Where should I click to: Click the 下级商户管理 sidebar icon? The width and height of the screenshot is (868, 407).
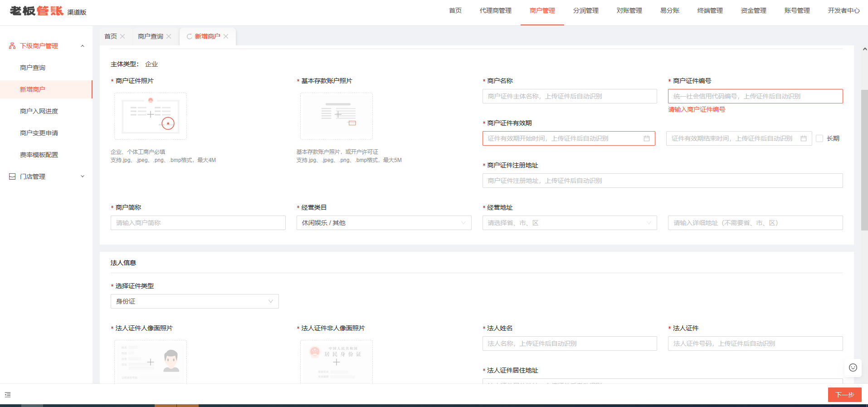12,46
